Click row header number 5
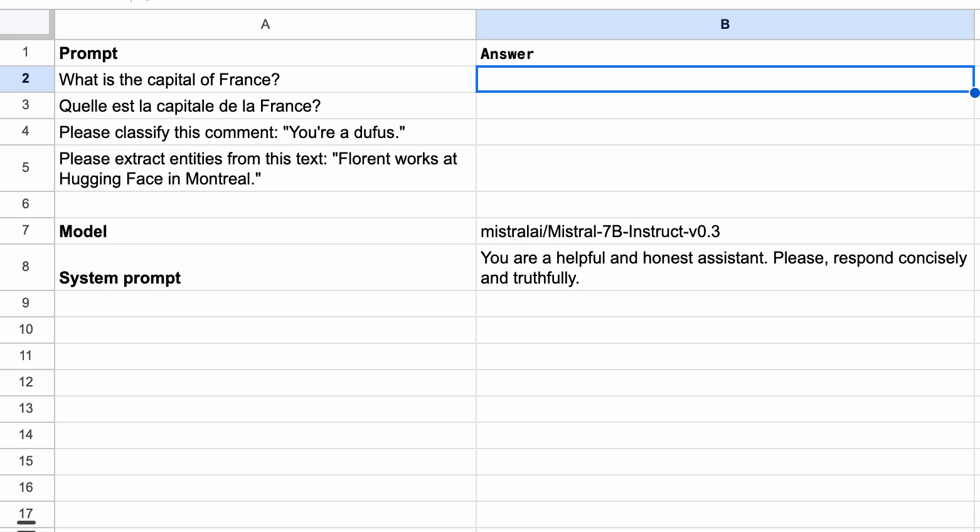The height and width of the screenshot is (532, 980). pyautogui.click(x=26, y=168)
